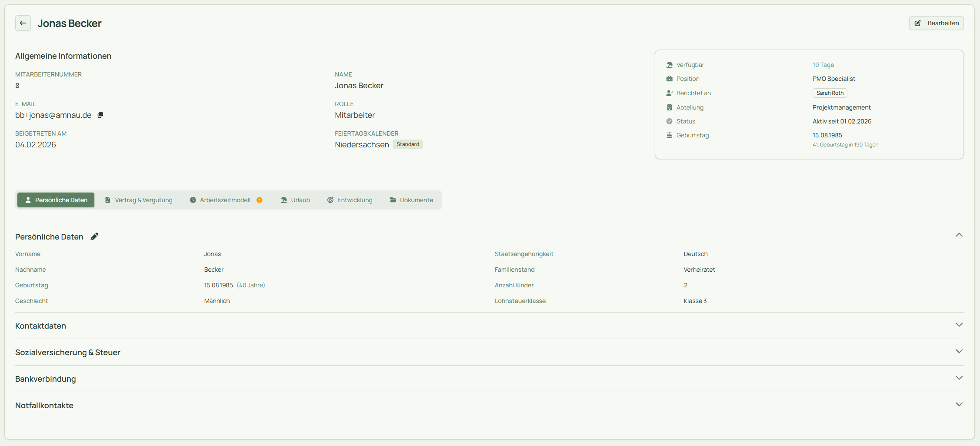Switch to the Urlaub tab
The height and width of the screenshot is (446, 980).
click(295, 200)
